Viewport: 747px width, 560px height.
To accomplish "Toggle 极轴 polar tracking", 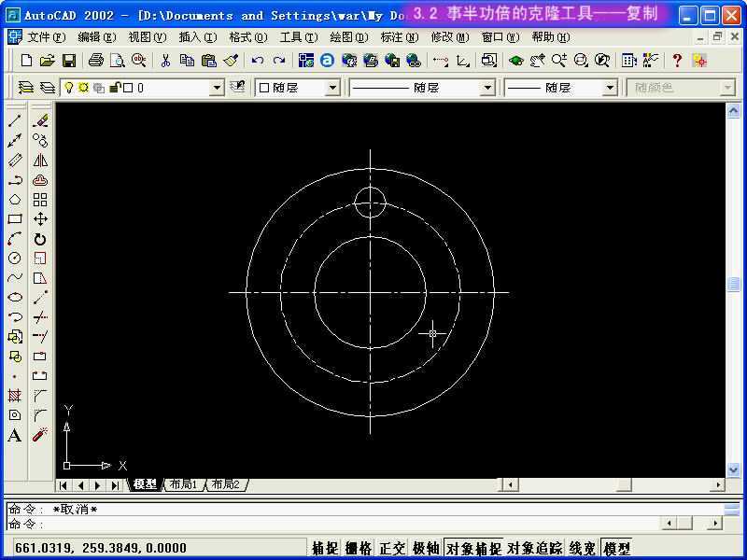I will coord(426,548).
